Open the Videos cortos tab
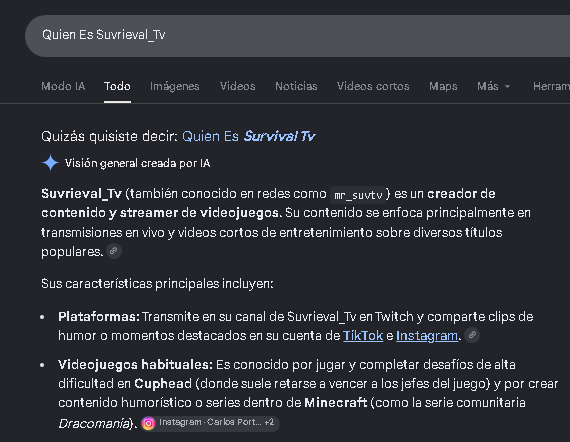This screenshot has width=570, height=442. click(x=373, y=86)
